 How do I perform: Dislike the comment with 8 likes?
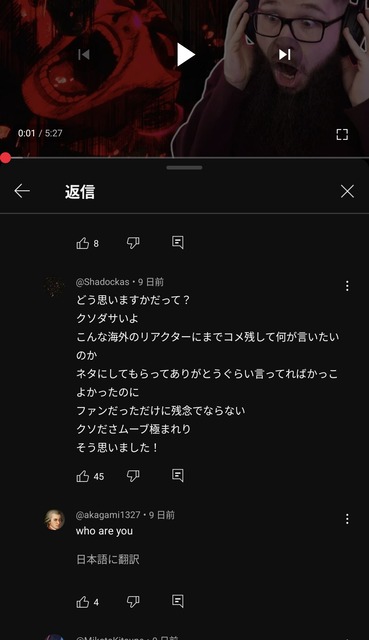[133, 243]
